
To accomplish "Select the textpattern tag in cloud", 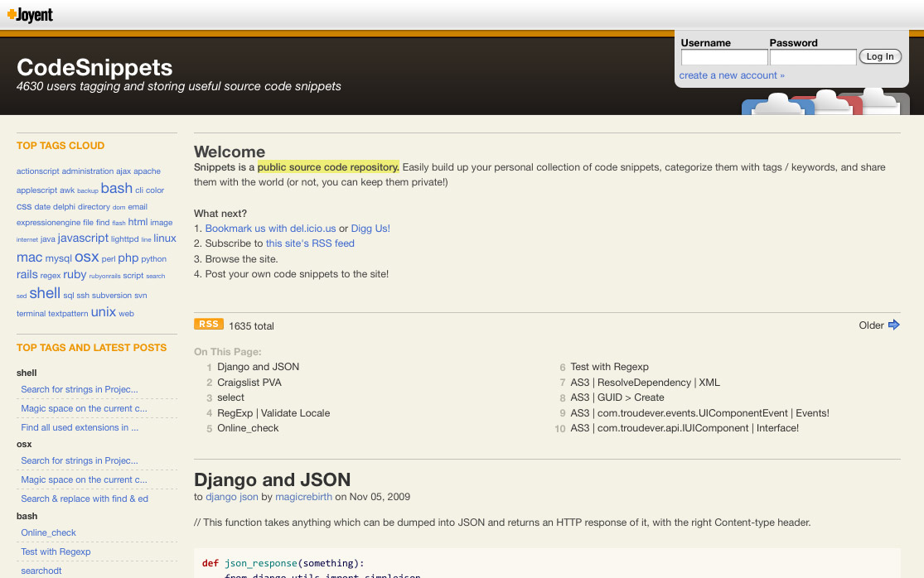I will coord(68,314).
